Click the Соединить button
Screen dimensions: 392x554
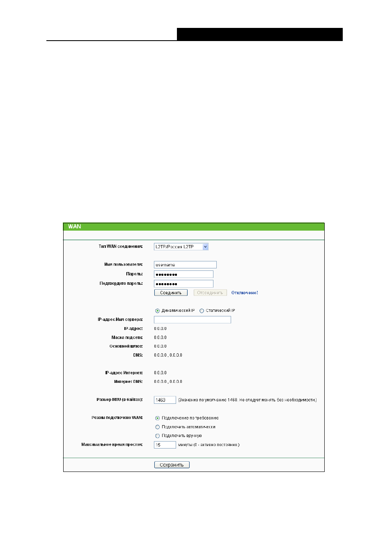(x=171, y=293)
